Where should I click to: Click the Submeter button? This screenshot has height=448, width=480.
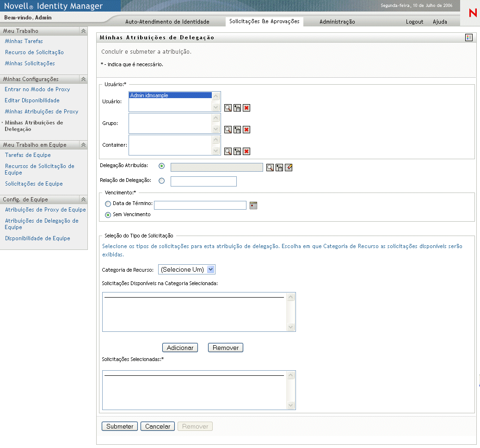coord(120,426)
